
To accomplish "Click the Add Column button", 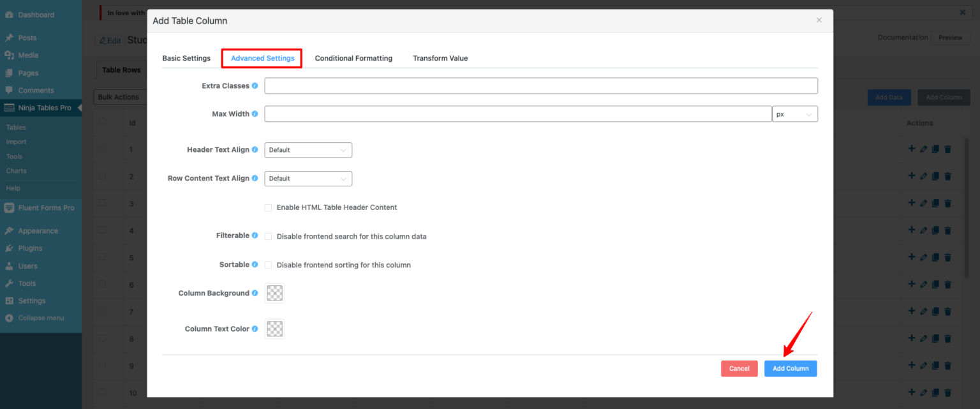I will (x=791, y=368).
